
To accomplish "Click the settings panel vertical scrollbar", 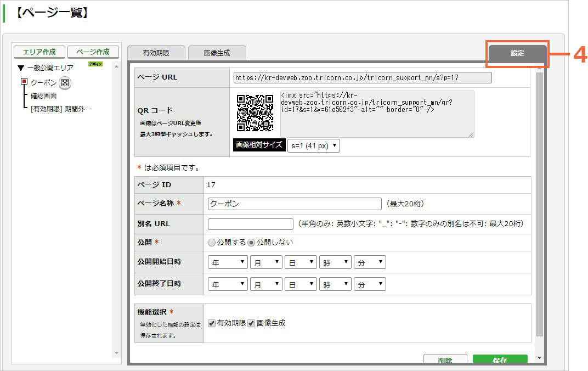I will [x=539, y=205].
